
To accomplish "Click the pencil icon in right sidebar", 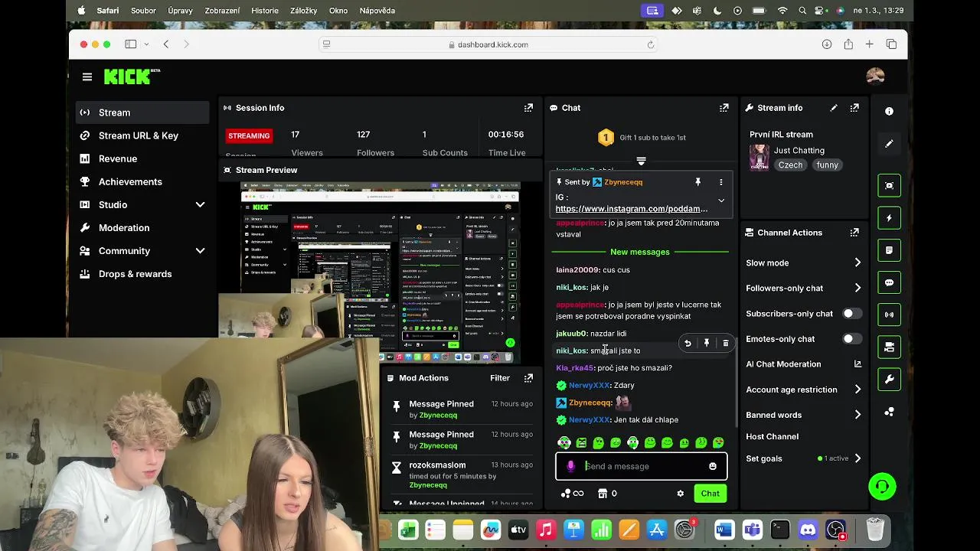I will click(x=889, y=144).
